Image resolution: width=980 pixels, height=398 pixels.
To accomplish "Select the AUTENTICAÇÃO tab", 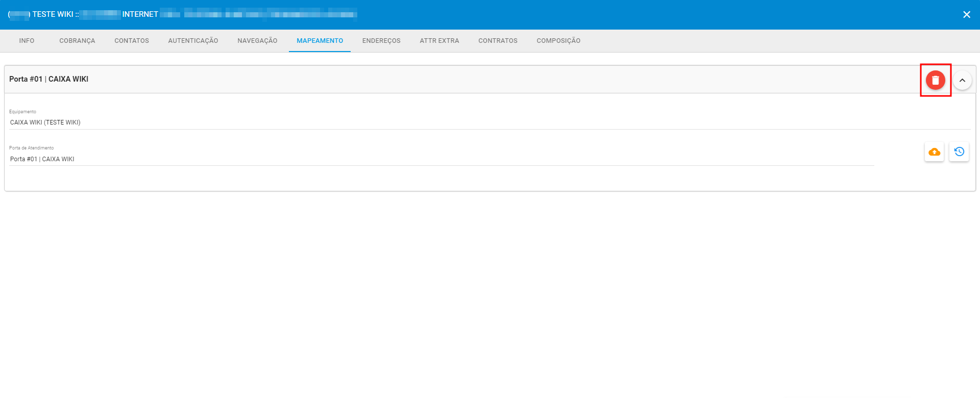I will tap(193, 41).
